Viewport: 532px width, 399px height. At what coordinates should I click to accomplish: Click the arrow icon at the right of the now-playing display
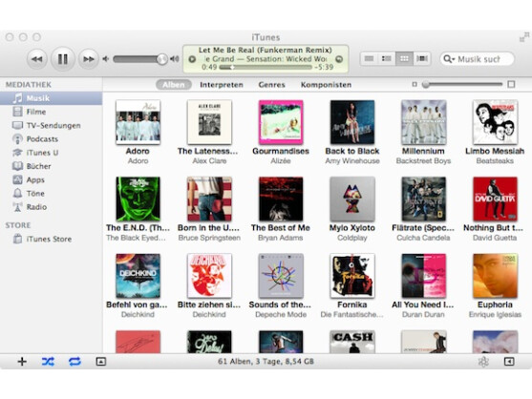pyautogui.click(x=339, y=59)
